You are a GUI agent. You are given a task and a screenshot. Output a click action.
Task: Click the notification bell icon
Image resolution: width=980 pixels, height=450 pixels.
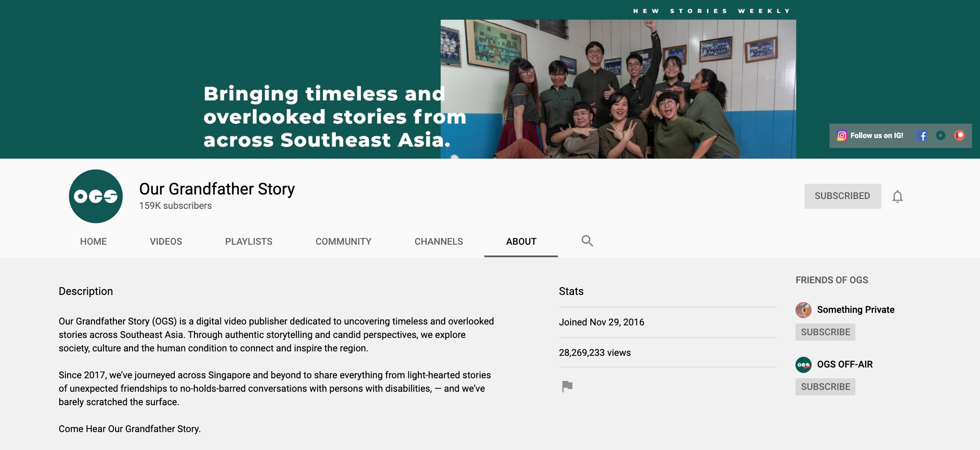tap(897, 196)
